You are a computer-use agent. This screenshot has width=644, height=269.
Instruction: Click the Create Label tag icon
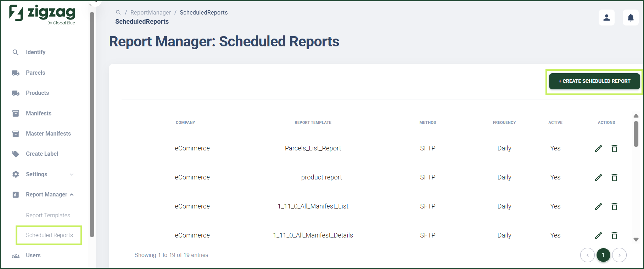point(16,154)
